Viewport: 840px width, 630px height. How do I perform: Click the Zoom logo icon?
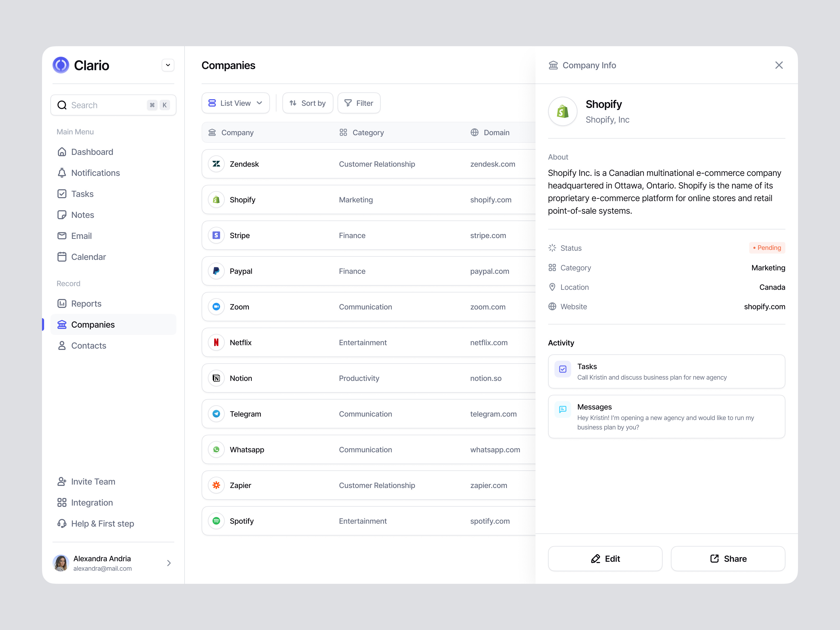point(216,307)
